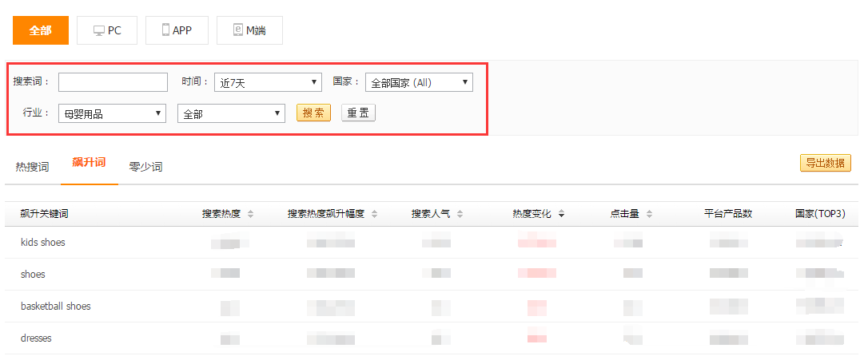Screen dimensions: 868x360
Task: Open the 国家 dropdown showing 全部国家 (All)
Action: [x=419, y=82]
